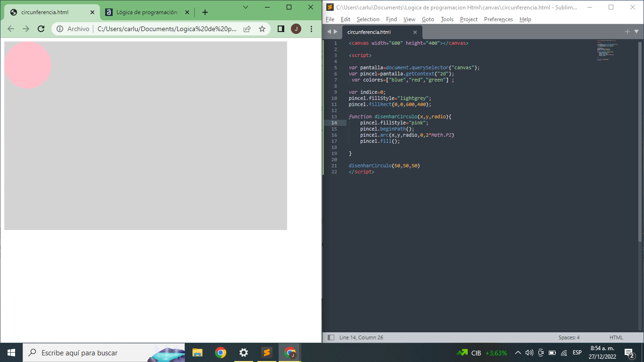Click taskbar search box
Viewport: 644px width, 362px height.
click(x=104, y=353)
